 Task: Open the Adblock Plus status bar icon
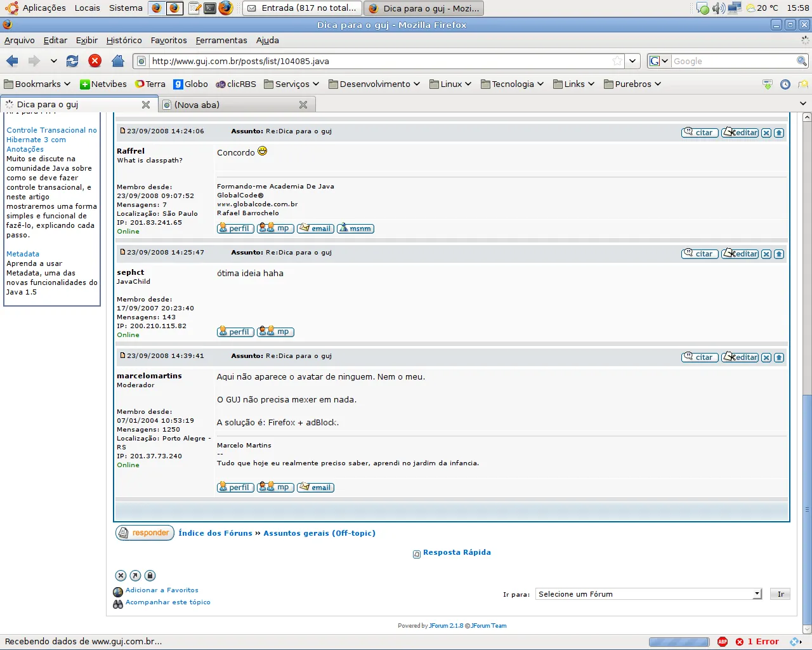723,642
